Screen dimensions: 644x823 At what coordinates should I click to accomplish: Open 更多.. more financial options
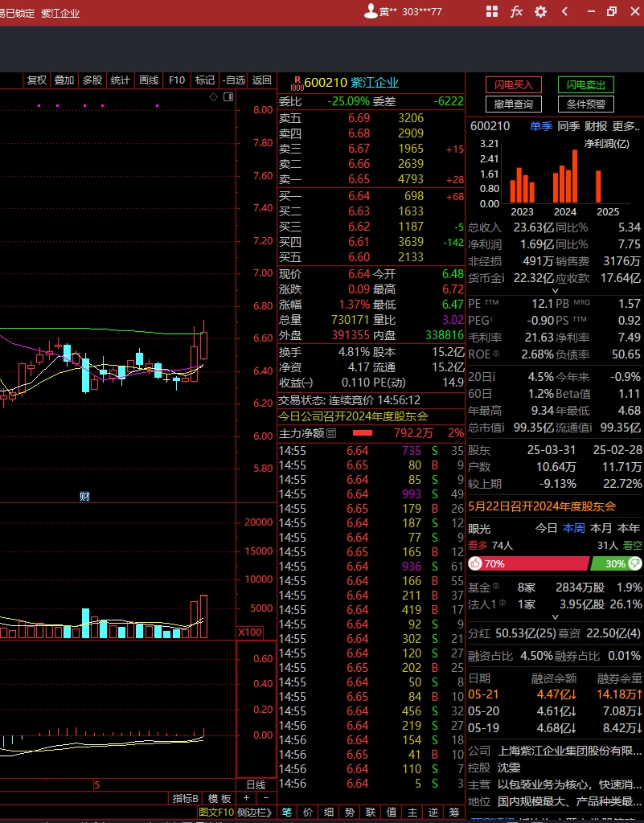pos(626,126)
